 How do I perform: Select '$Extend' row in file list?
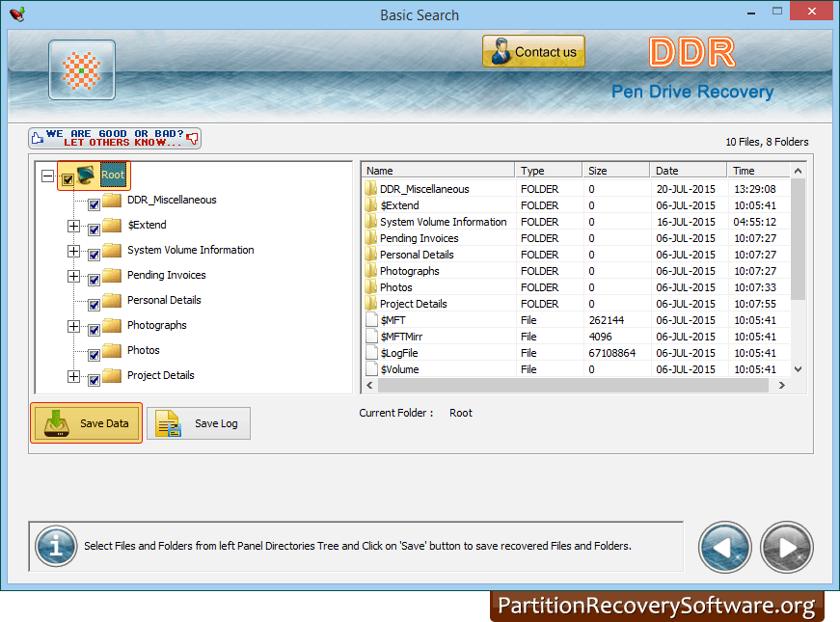(x=577, y=205)
